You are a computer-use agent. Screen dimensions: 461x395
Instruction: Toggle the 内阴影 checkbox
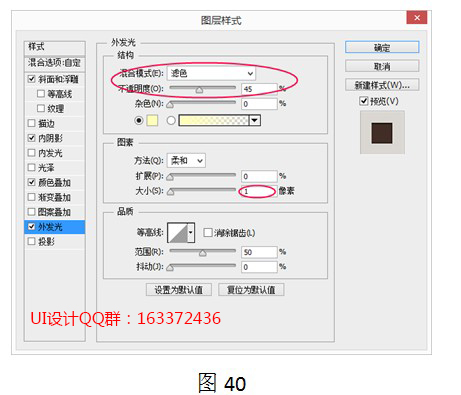click(31, 138)
